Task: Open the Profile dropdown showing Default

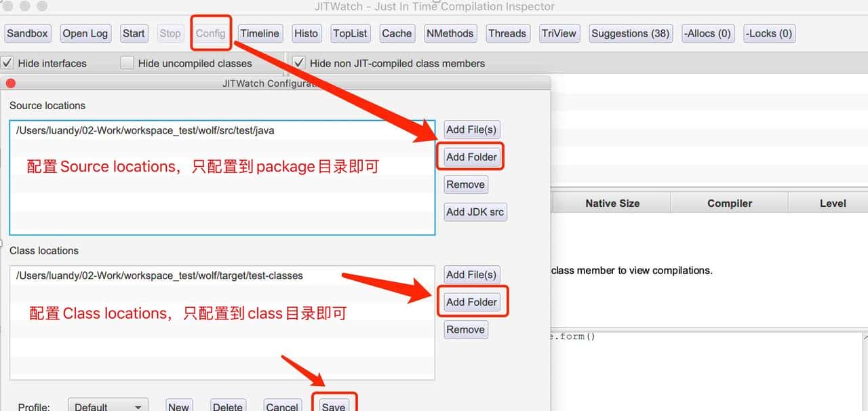Action: click(108, 406)
